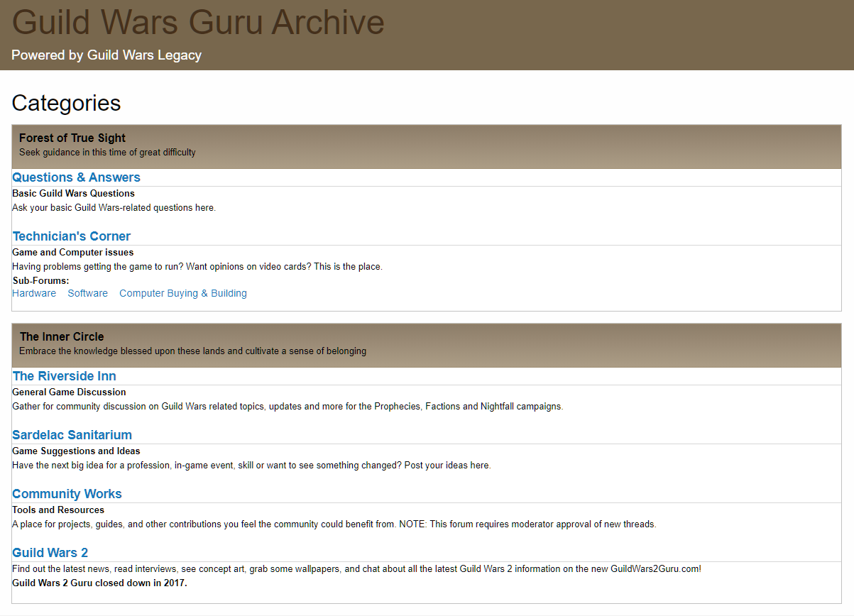
Task: Click the Sub-Forums label
Action: [x=40, y=280]
